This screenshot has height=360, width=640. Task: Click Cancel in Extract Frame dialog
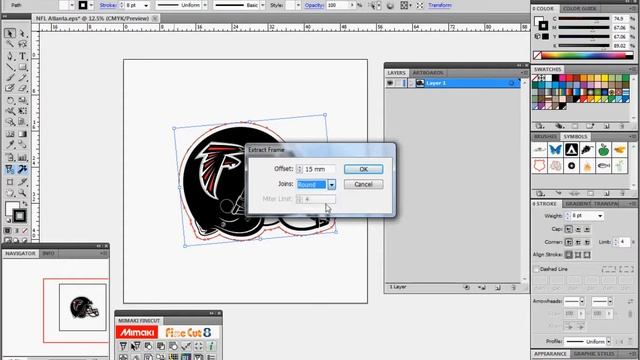tap(363, 184)
